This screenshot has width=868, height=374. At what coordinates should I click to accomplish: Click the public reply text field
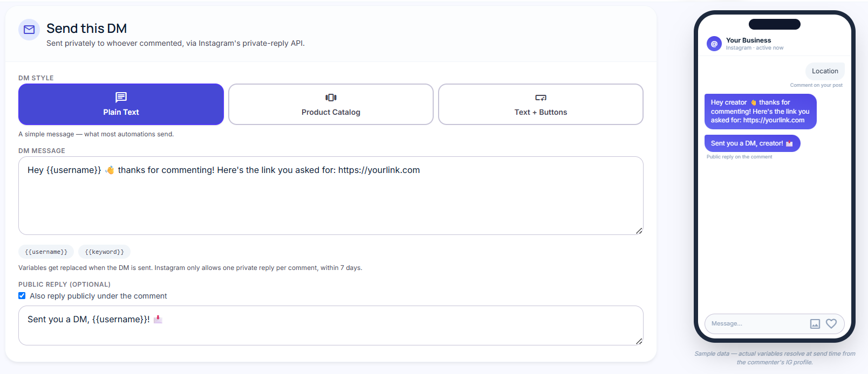click(331, 325)
